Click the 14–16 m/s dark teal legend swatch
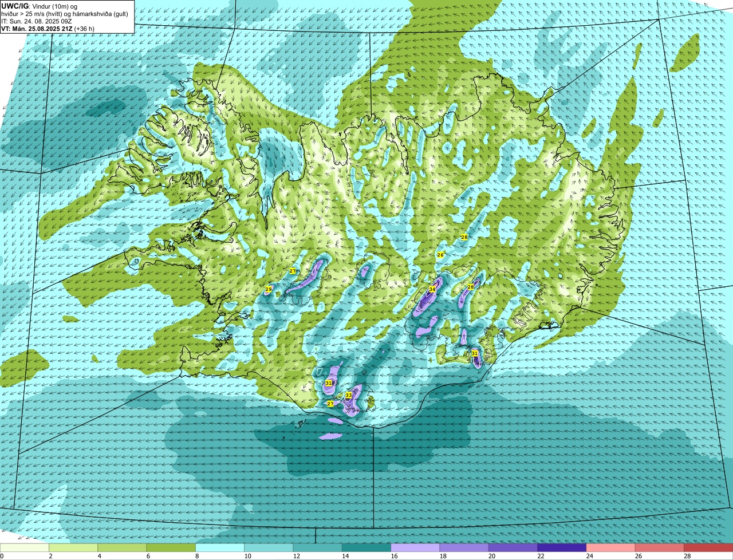This screenshot has width=733, height=560. (x=366, y=548)
